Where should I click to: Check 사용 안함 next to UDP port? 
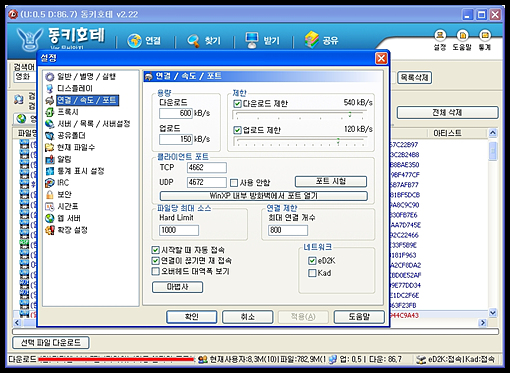click(x=234, y=183)
